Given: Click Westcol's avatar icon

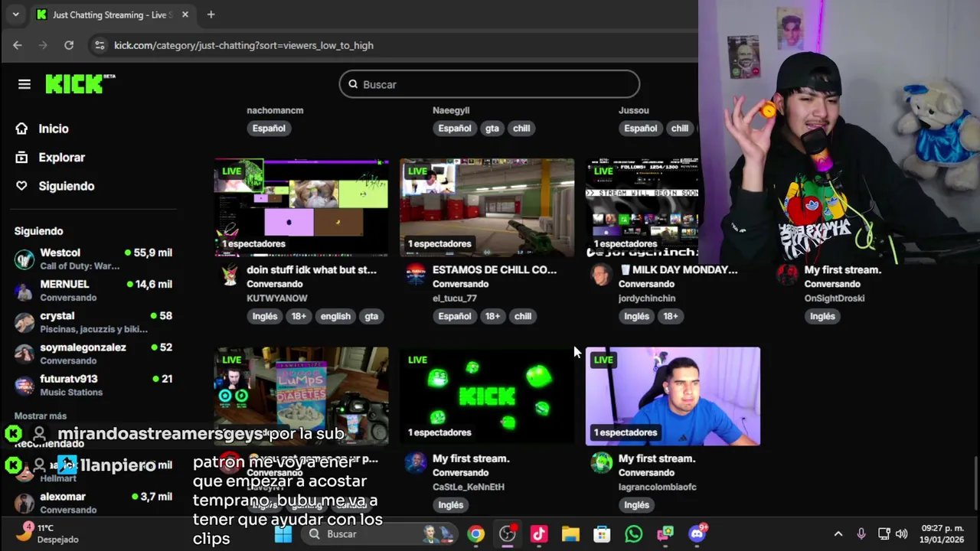Looking at the screenshot, I should (24, 259).
